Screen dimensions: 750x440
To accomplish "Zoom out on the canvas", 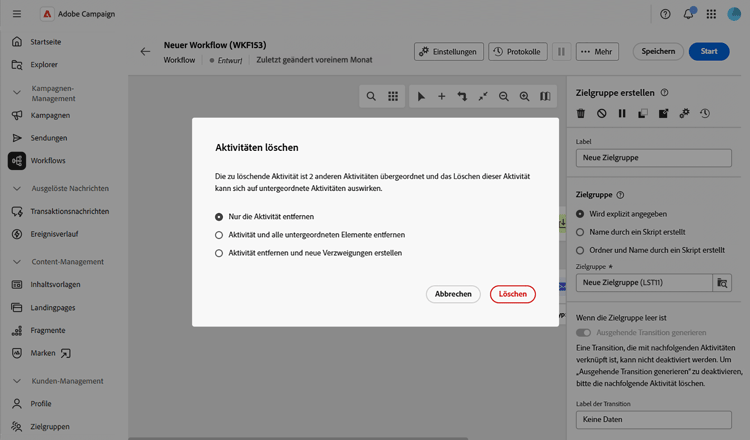I will click(504, 96).
